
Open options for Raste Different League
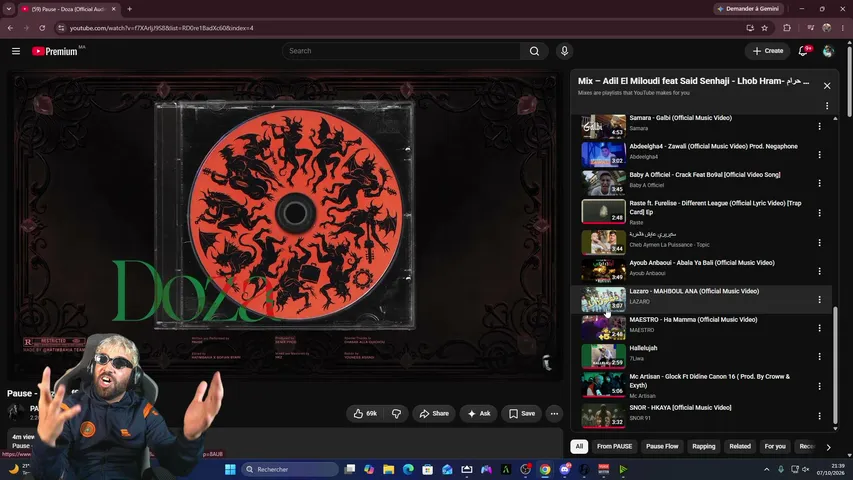click(819, 213)
